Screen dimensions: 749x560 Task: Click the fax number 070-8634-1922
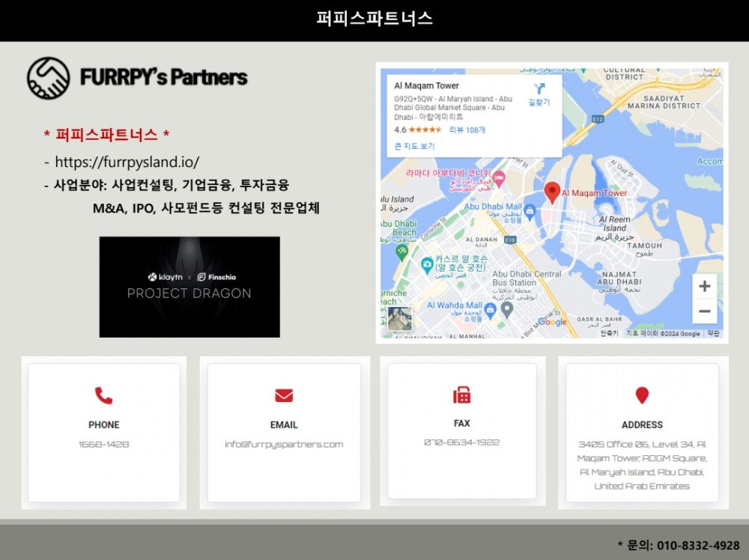click(x=462, y=442)
